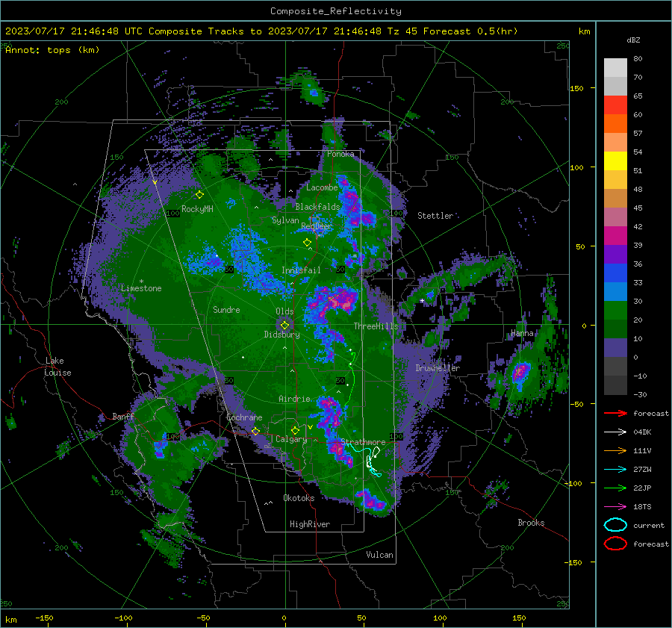
Task: Click the yellow radar marker at Olds
Action: click(x=284, y=326)
